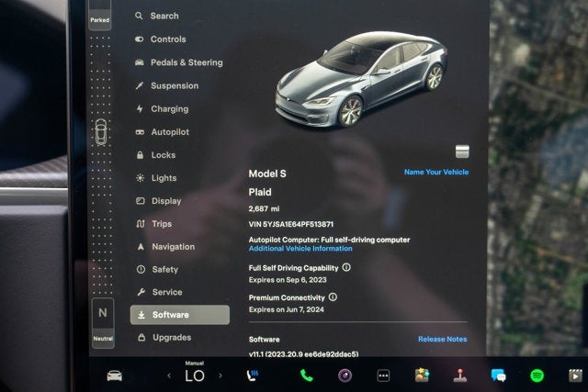Open the Navigation settings

pyautogui.click(x=165, y=247)
